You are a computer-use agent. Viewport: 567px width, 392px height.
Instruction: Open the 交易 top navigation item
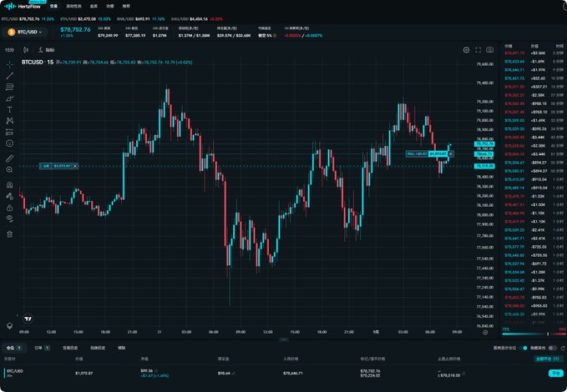(x=53, y=6)
